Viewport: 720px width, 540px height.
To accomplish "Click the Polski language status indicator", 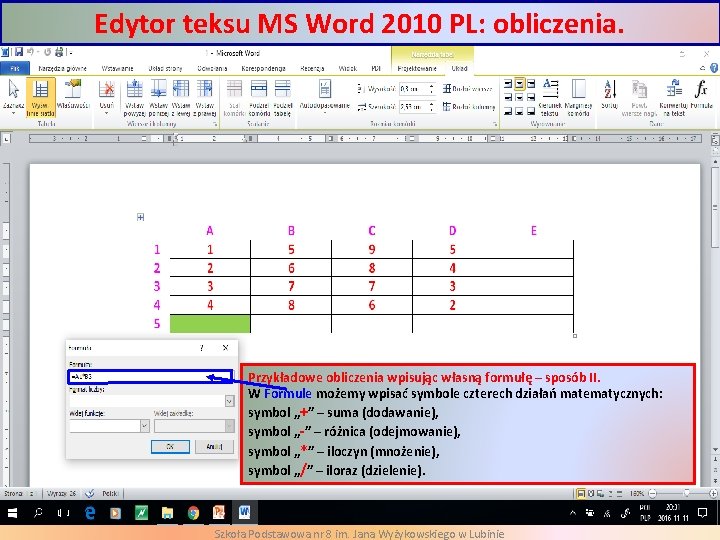I will 110,494.
